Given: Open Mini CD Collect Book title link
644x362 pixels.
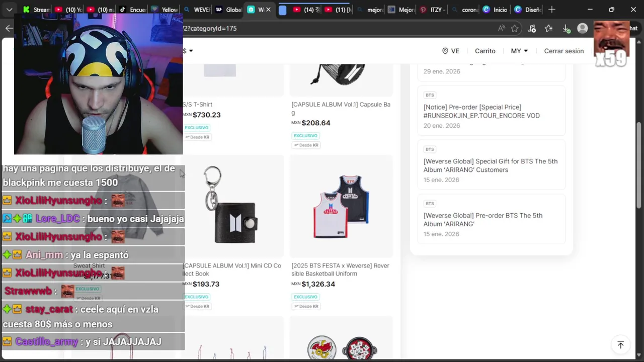Looking at the screenshot, I should (x=232, y=269).
